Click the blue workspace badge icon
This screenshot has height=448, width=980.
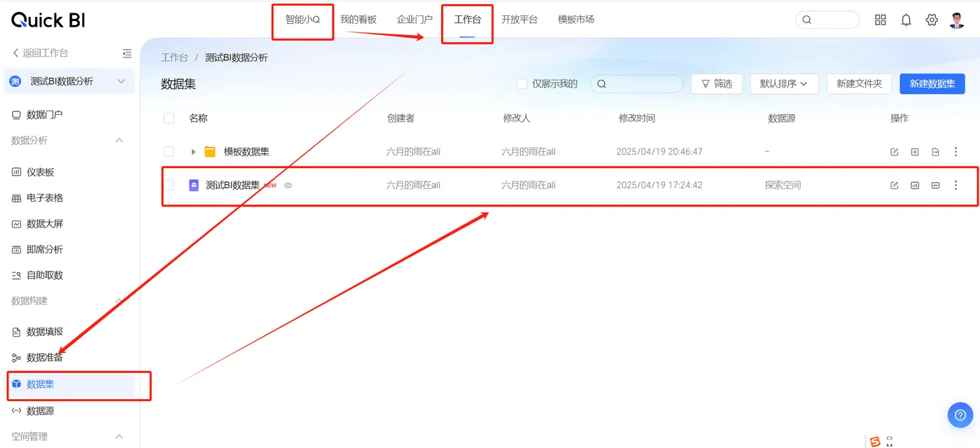[15, 82]
